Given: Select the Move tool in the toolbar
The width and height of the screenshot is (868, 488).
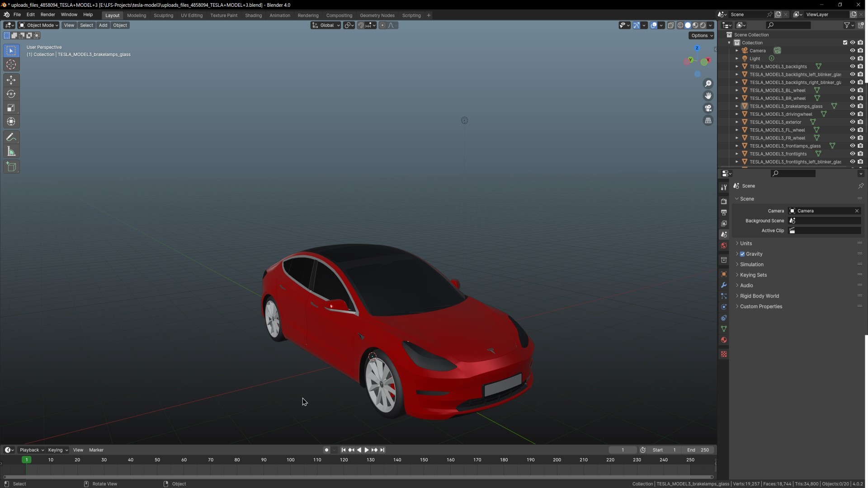Looking at the screenshot, I should point(11,80).
